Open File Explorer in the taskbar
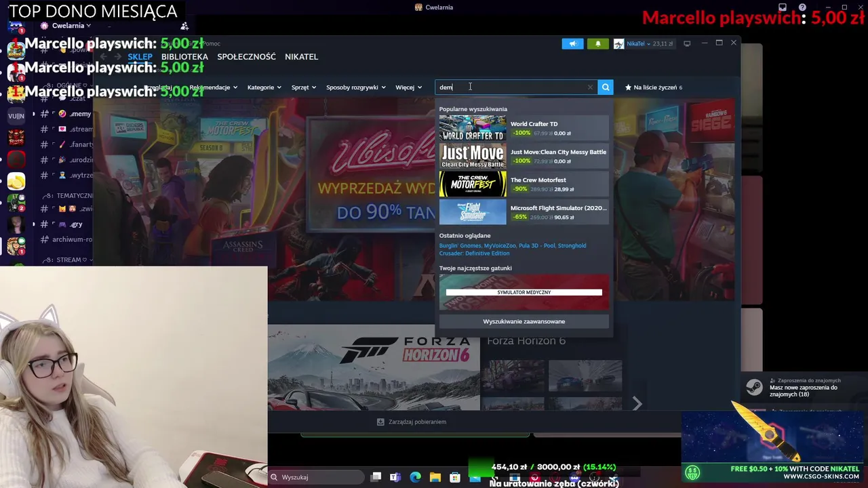The width and height of the screenshot is (868, 488). point(435,477)
